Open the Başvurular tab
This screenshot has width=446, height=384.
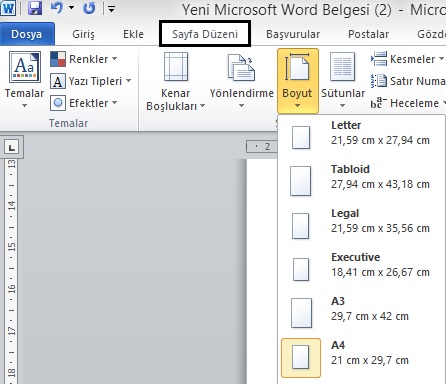(293, 34)
